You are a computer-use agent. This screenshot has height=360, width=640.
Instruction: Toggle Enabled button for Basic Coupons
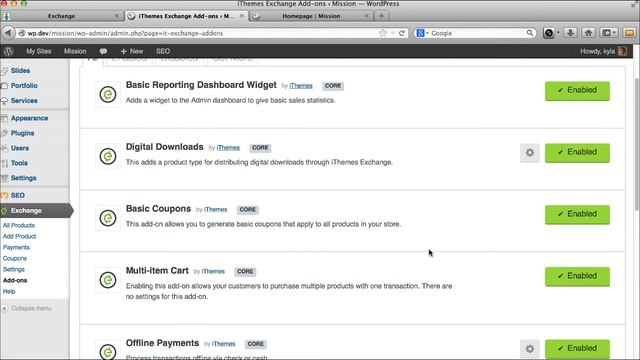click(577, 215)
